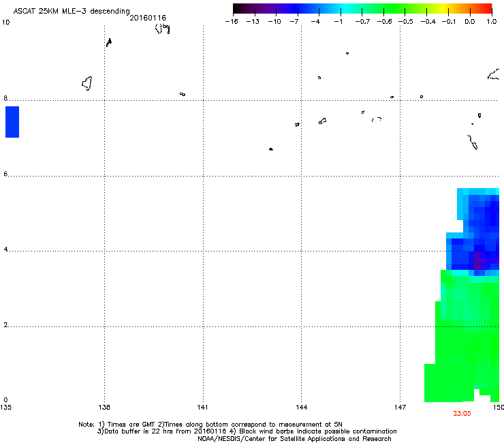Click the large island outline below latitude 10
Screen dimensions: 504x443
click(86, 83)
